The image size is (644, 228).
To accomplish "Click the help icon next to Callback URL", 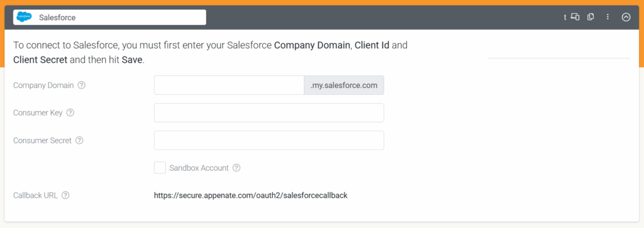I will 65,195.
